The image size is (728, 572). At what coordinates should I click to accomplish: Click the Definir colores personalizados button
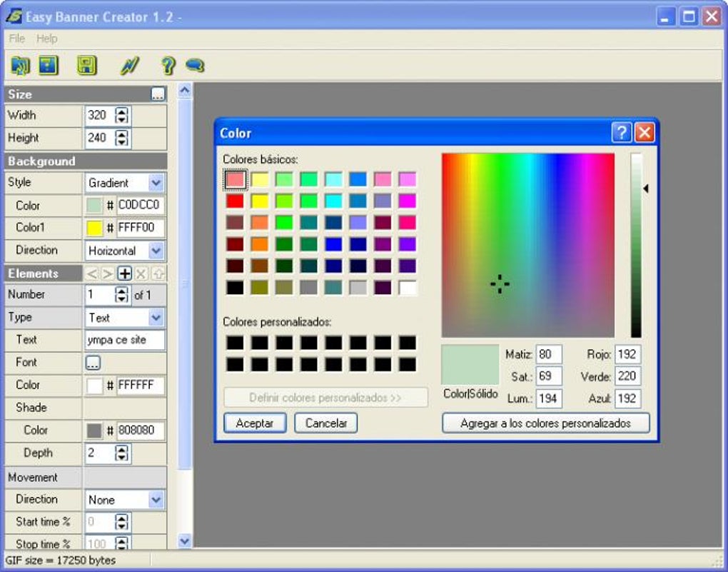pos(325,398)
